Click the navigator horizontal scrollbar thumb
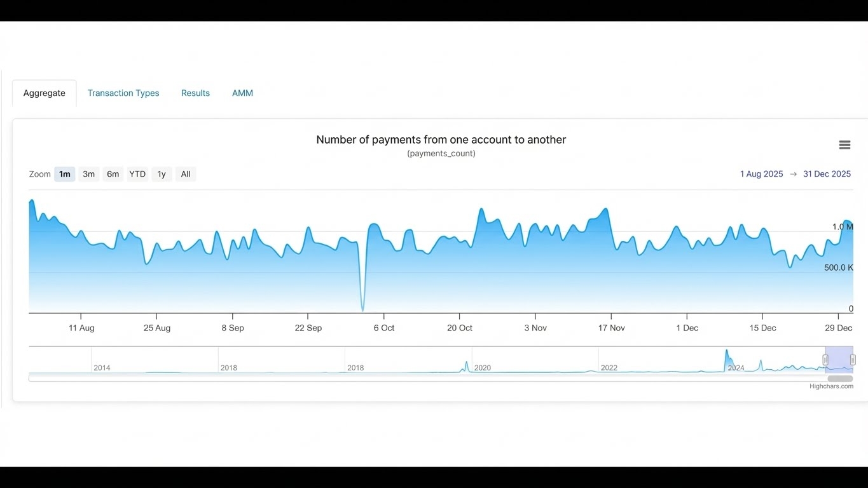 [840, 379]
